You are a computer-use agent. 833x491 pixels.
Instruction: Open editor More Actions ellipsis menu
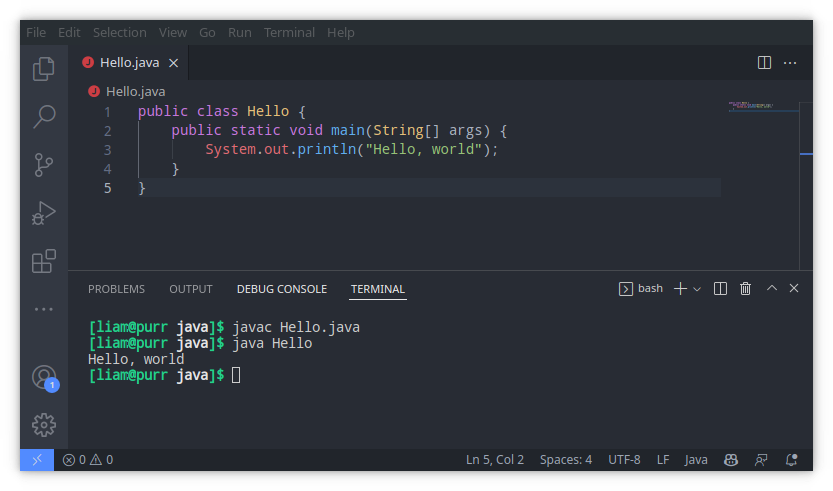tap(790, 62)
